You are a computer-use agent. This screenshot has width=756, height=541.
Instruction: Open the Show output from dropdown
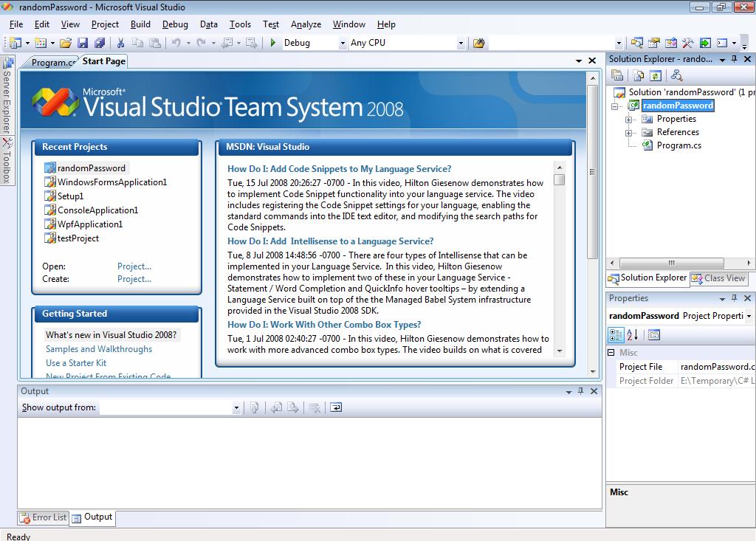coord(236,407)
